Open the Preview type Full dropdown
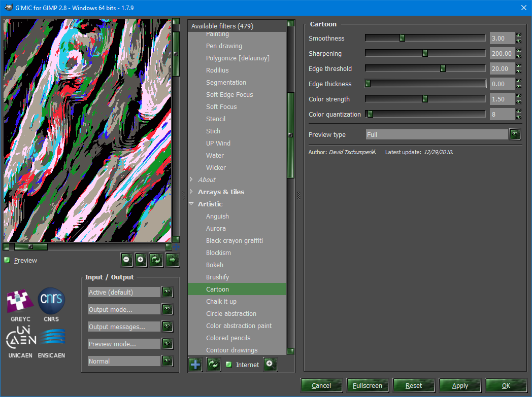 coord(443,134)
